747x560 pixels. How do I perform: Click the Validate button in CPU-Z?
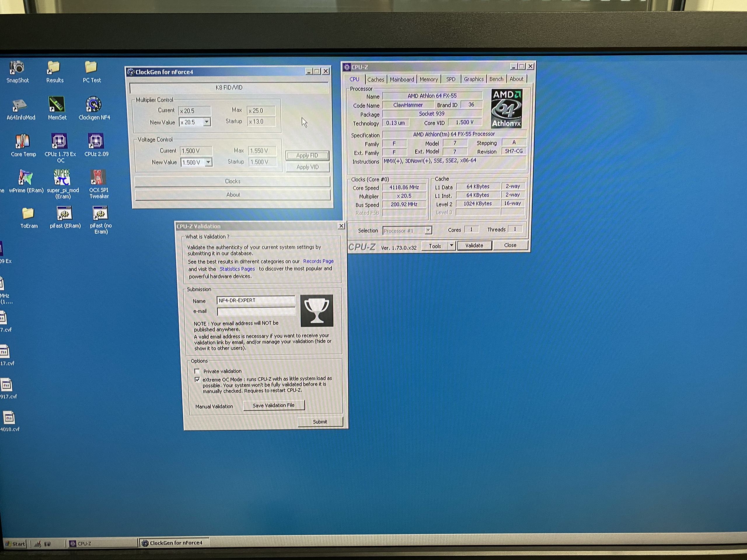tap(474, 245)
